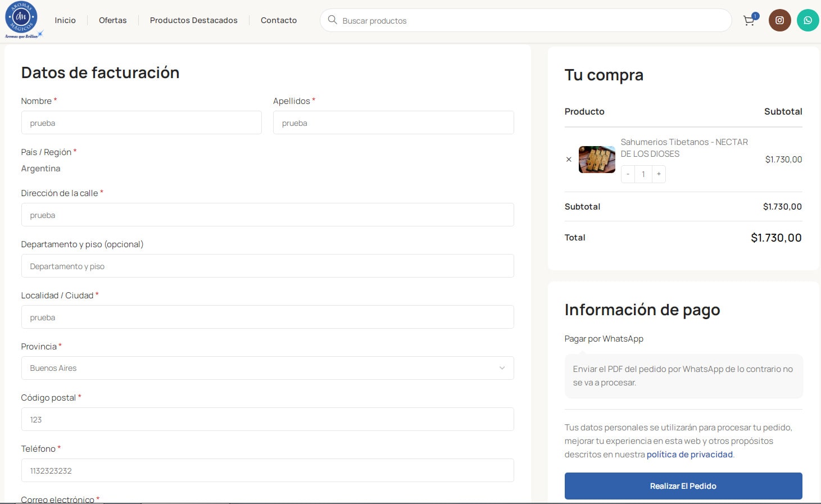This screenshot has height=504, width=821.
Task: Navigate to Productos Destacados
Action: pyautogui.click(x=193, y=20)
